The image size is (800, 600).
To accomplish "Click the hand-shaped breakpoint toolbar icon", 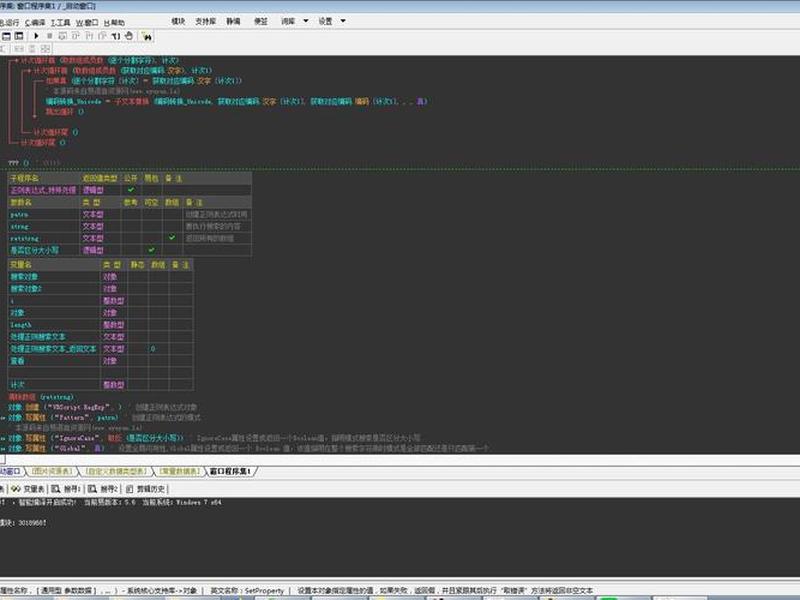I will 129,36.
